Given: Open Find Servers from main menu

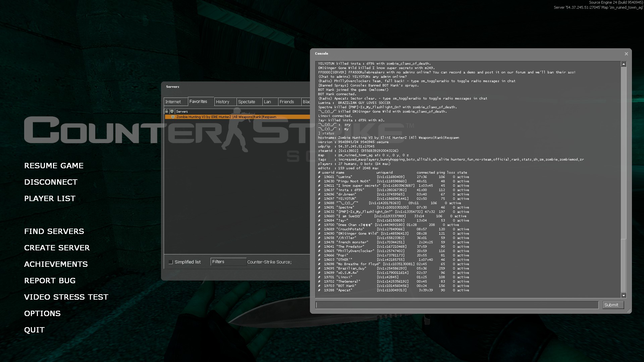Looking at the screenshot, I should 54,231.
